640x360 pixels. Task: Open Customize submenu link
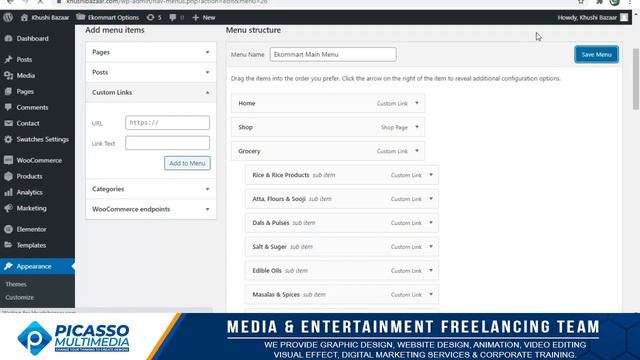tap(20, 298)
